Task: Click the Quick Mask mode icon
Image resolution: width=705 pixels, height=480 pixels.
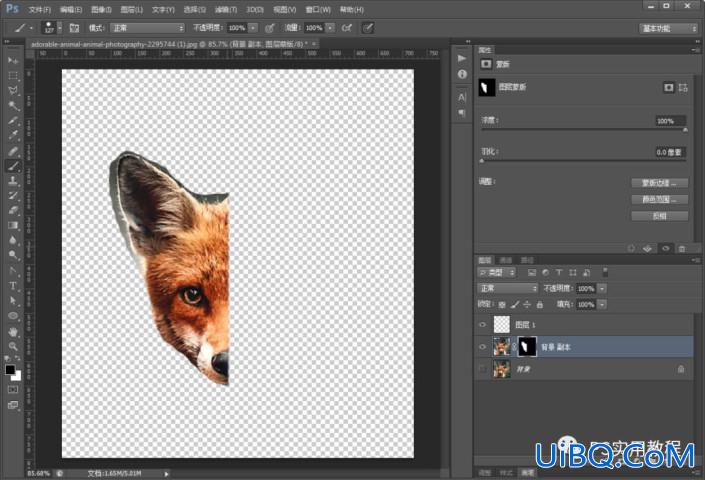Action: (13, 389)
